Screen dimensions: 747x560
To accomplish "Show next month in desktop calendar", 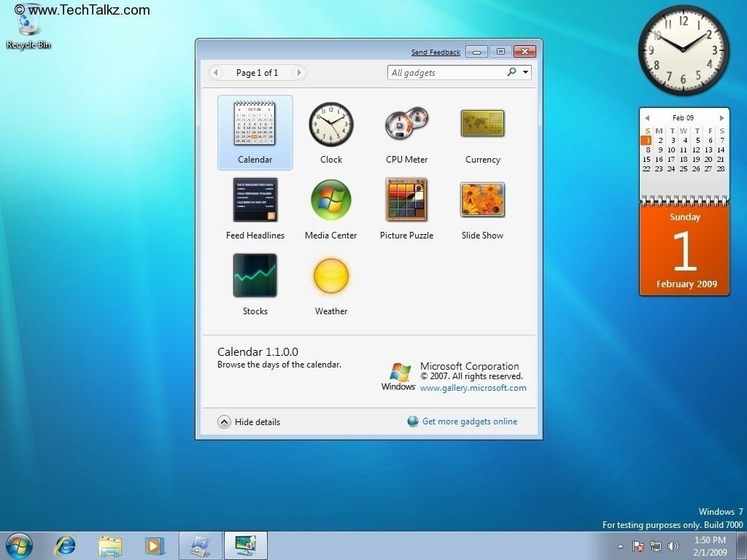I will [721, 117].
